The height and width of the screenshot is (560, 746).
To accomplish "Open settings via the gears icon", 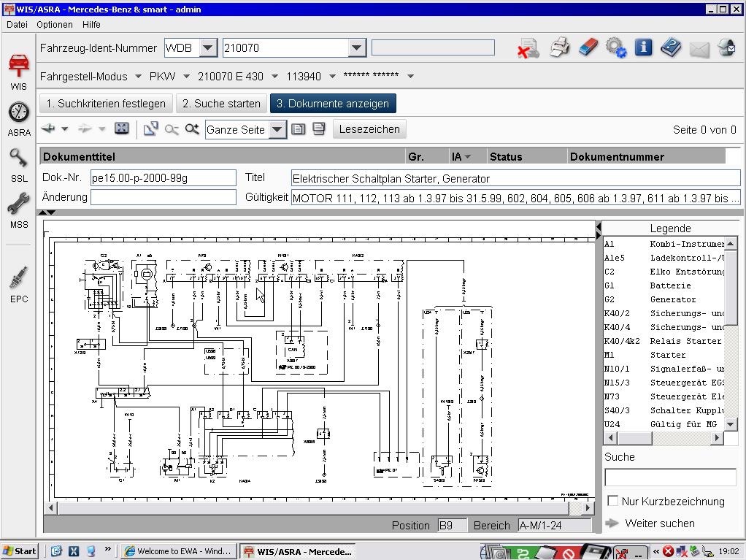I will (616, 47).
